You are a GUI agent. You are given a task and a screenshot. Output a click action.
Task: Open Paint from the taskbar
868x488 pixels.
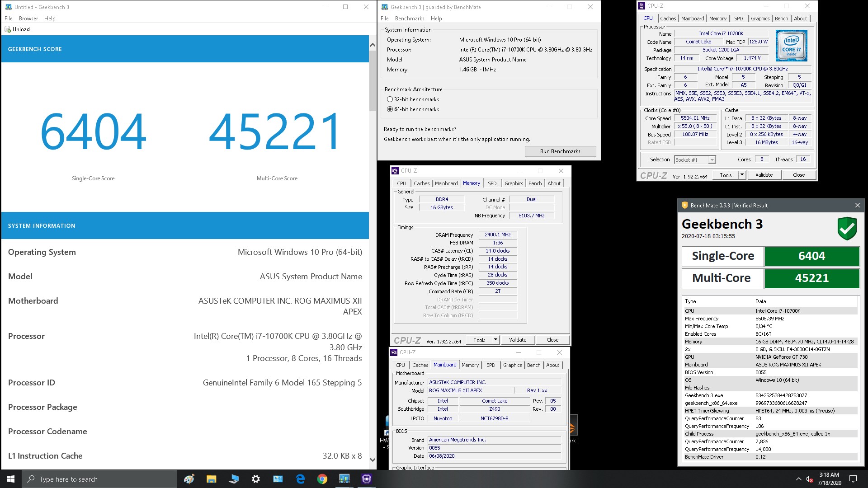[189, 479]
